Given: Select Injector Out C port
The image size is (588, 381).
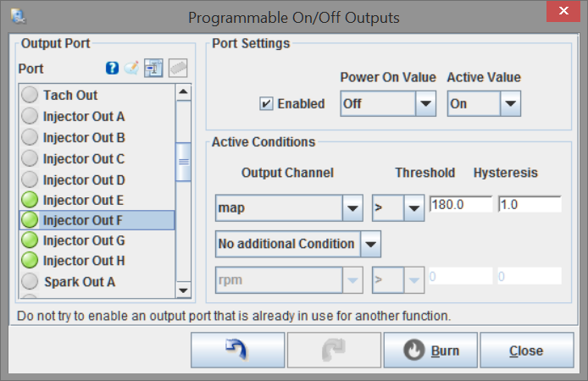Looking at the screenshot, I should [x=97, y=158].
